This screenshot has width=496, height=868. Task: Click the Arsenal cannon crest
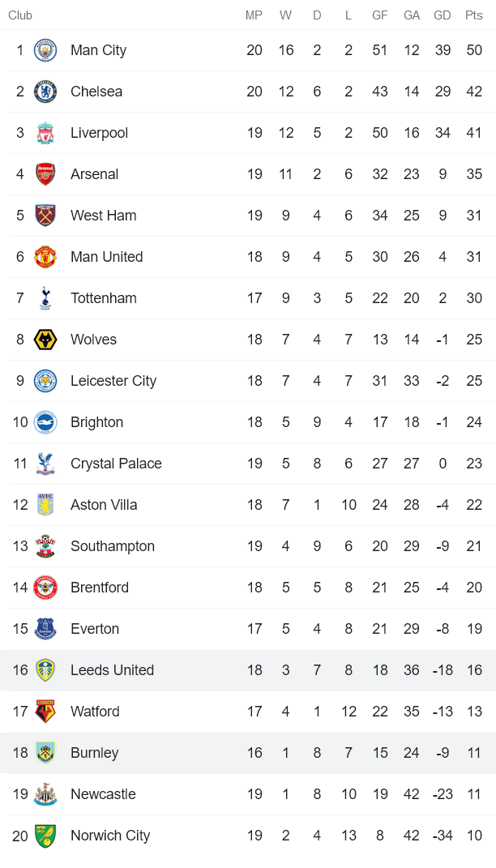coord(45,174)
